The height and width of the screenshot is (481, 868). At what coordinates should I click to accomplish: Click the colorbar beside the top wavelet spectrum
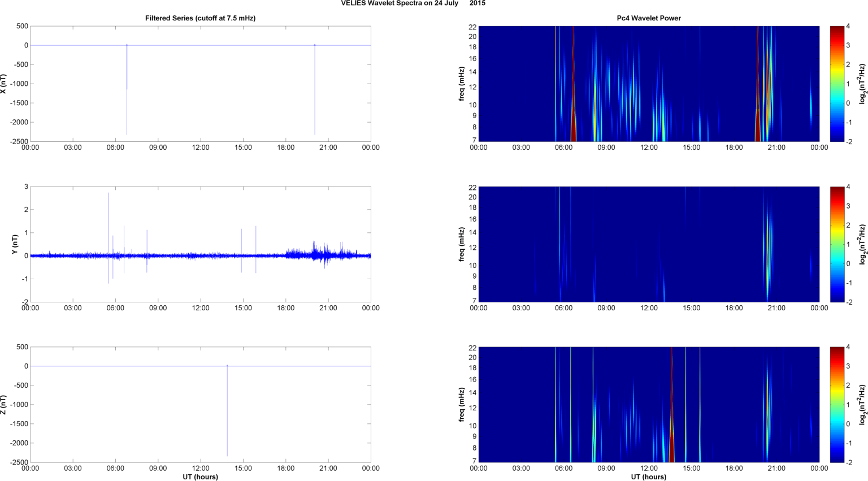click(837, 84)
